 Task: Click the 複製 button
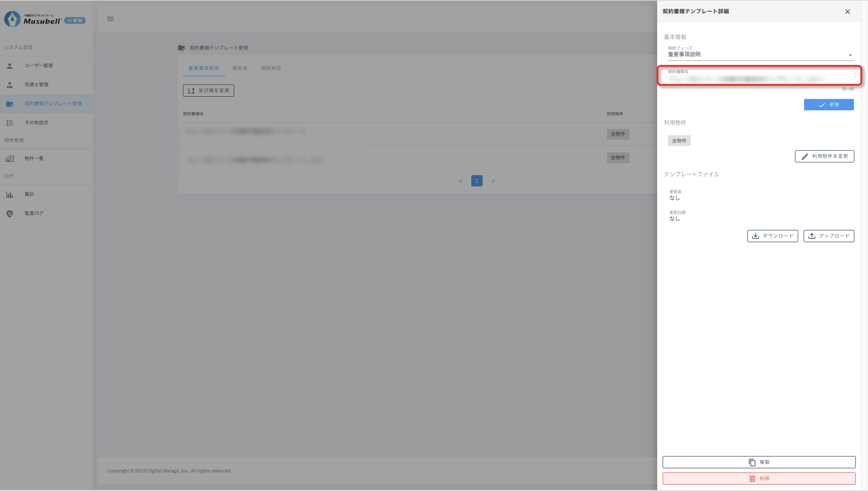click(759, 462)
